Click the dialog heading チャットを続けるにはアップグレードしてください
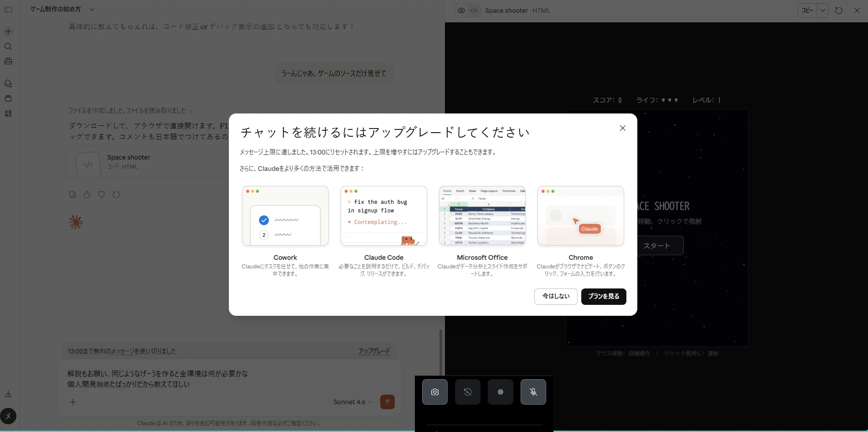Screen dimensions: 868x432 (385, 132)
